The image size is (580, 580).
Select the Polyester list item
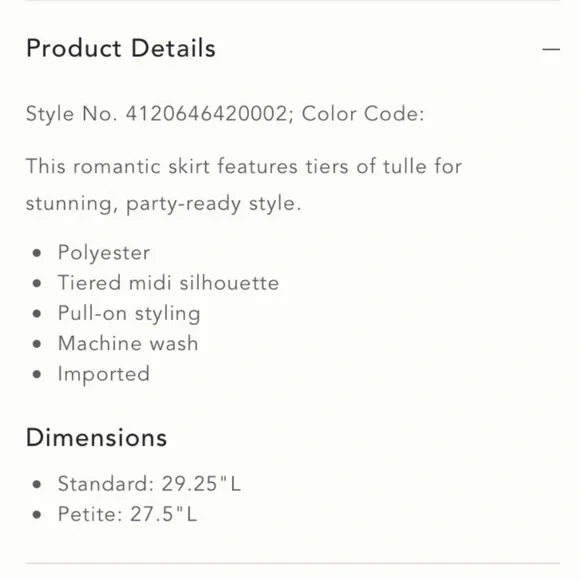104,253
